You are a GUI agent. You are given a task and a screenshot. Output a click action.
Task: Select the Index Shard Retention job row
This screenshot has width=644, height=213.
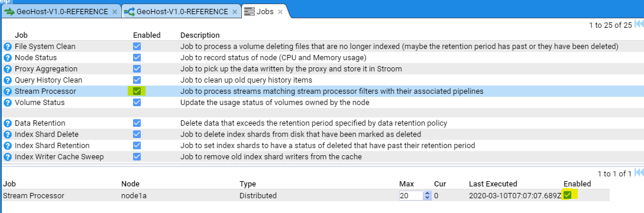pyautogui.click(x=322, y=145)
